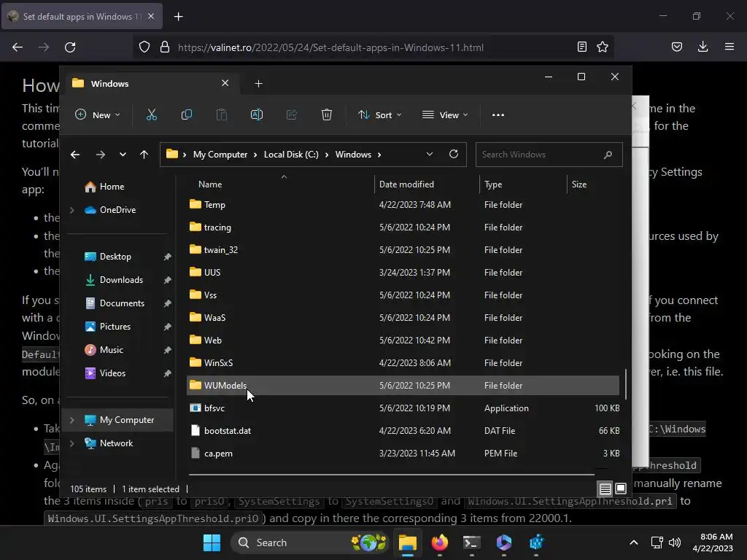Click the Rename icon in File Explorer toolbar
Viewport: 747px width, 560px height.
256,114
